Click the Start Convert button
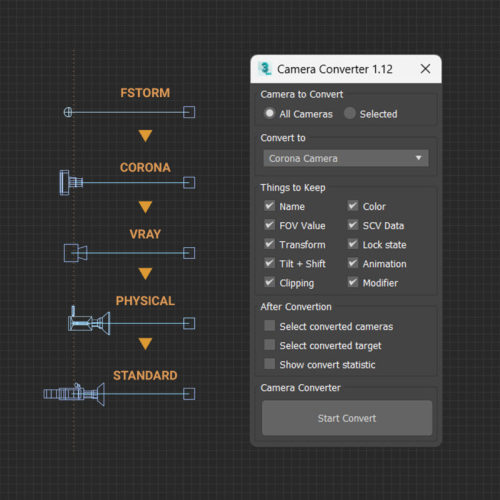Screen dimensions: 500x500 tap(347, 418)
